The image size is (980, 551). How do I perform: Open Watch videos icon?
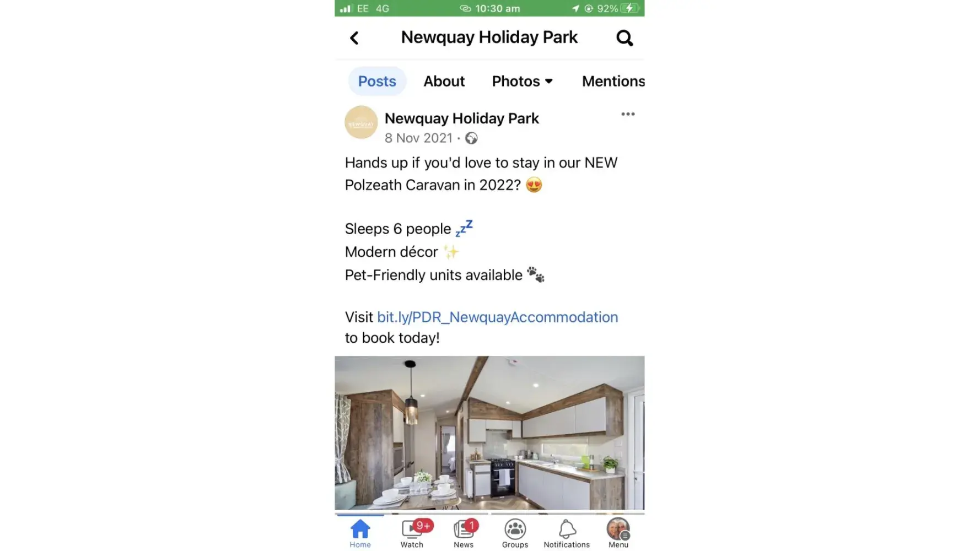(412, 533)
